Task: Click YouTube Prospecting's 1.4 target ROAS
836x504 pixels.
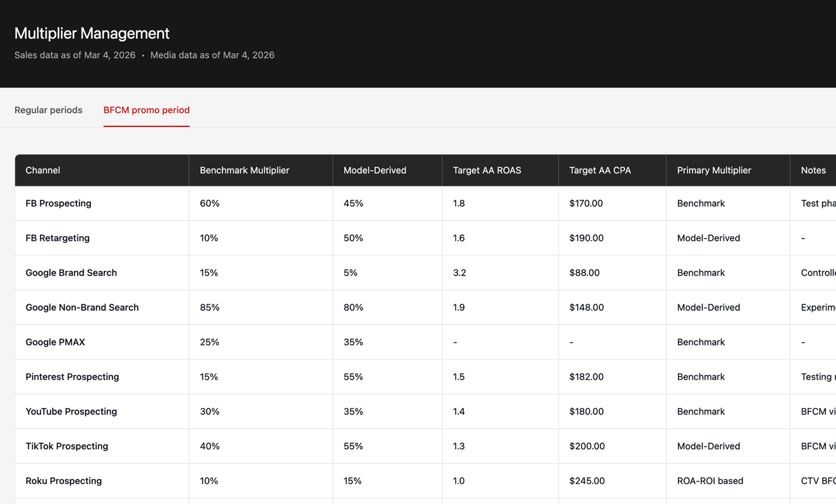Action: click(x=459, y=412)
